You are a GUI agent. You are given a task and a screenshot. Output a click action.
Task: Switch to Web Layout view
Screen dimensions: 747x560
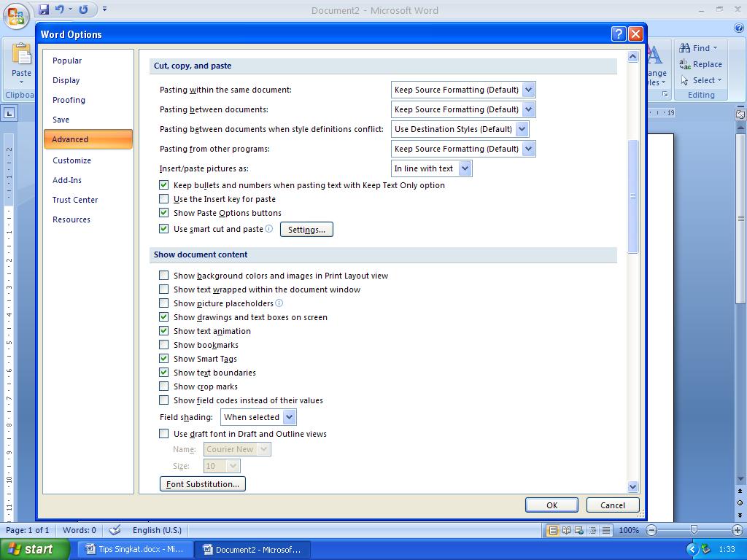[578, 530]
